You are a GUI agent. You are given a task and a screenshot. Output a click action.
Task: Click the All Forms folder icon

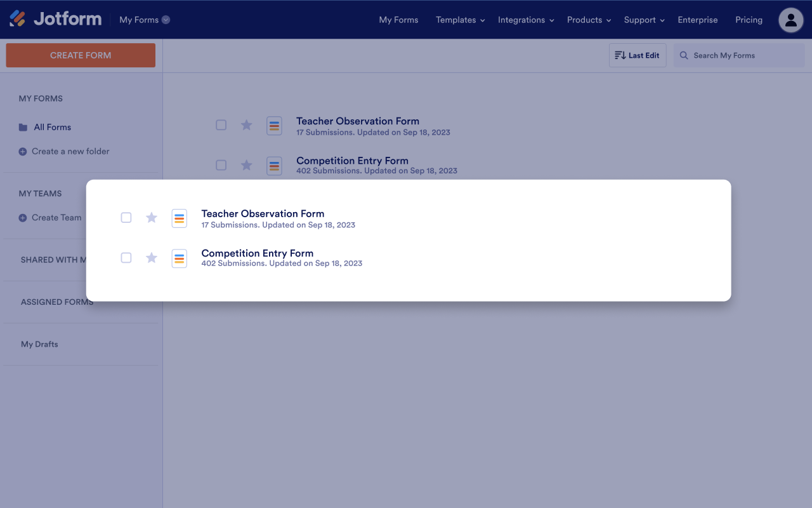pyautogui.click(x=22, y=127)
